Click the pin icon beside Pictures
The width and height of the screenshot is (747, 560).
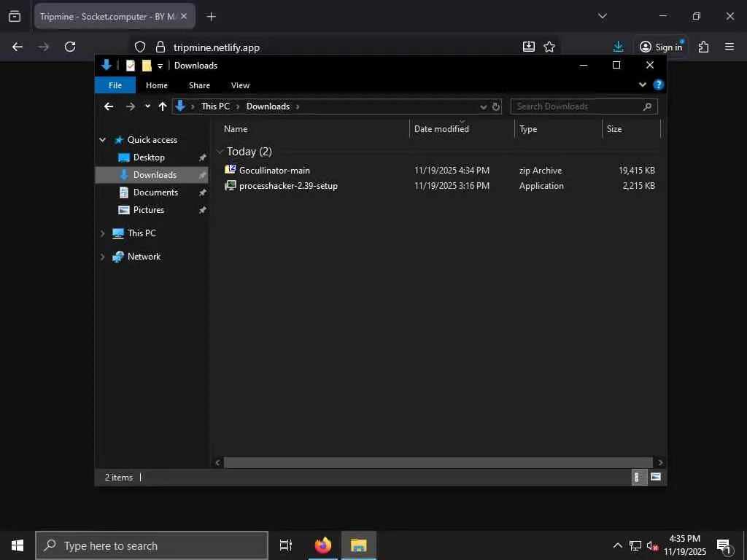[203, 210]
